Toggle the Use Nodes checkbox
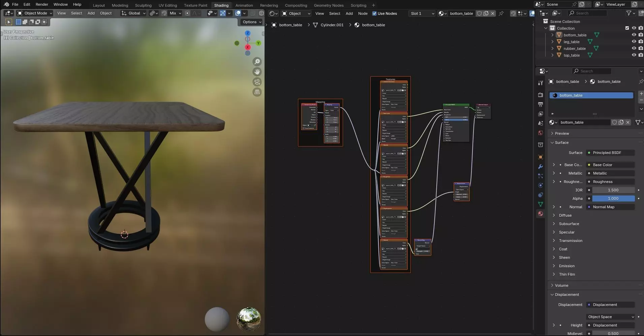Viewport: 644px width, 336px height. [x=374, y=13]
